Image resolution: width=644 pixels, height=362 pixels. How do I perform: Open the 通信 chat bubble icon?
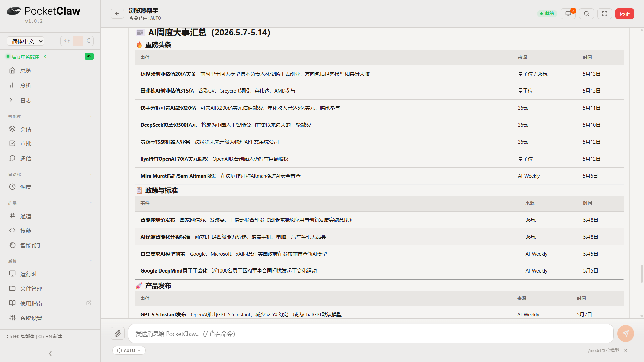tap(12, 158)
